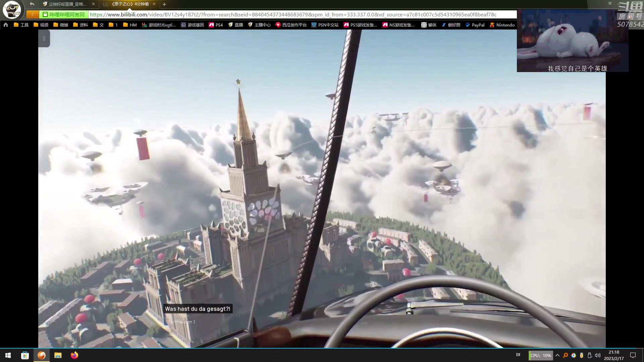Screen dimensions: 644x362
Task: Open the HM bookmark folder
Action: tap(130, 25)
